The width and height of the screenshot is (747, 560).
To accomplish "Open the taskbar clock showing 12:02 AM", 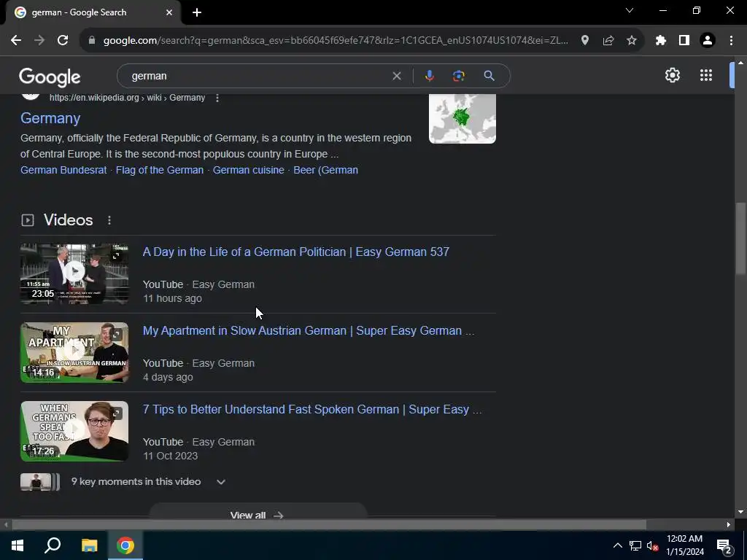I will (684, 545).
